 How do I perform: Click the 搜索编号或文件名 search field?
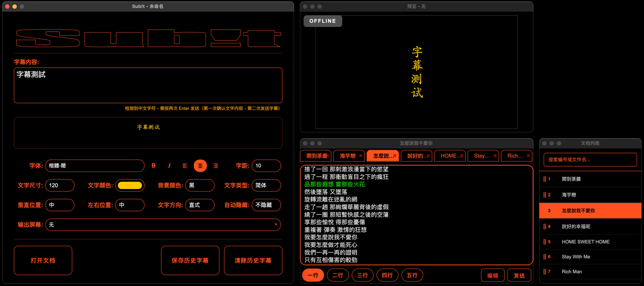[590, 160]
